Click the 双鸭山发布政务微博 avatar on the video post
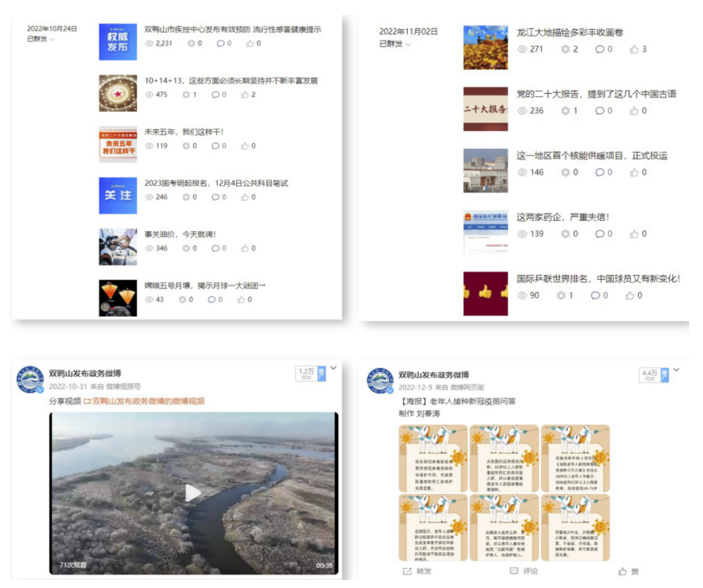This screenshot has width=703, height=588. [30, 380]
